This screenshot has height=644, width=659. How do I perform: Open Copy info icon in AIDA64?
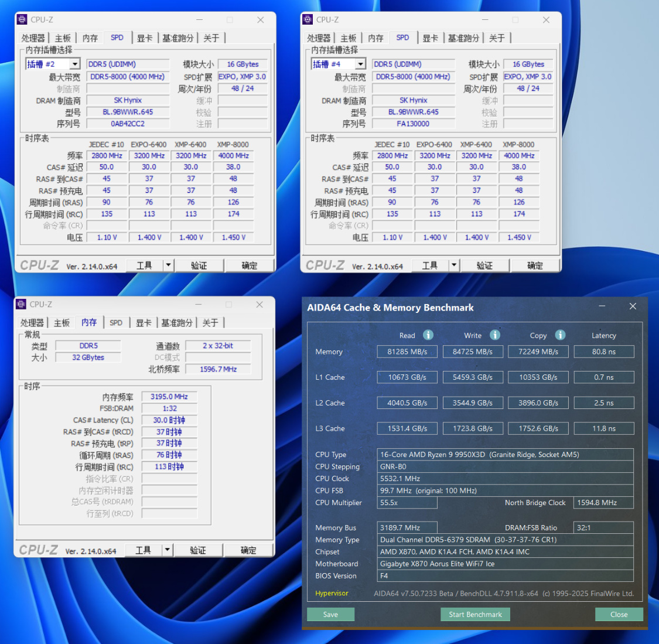tap(560, 335)
